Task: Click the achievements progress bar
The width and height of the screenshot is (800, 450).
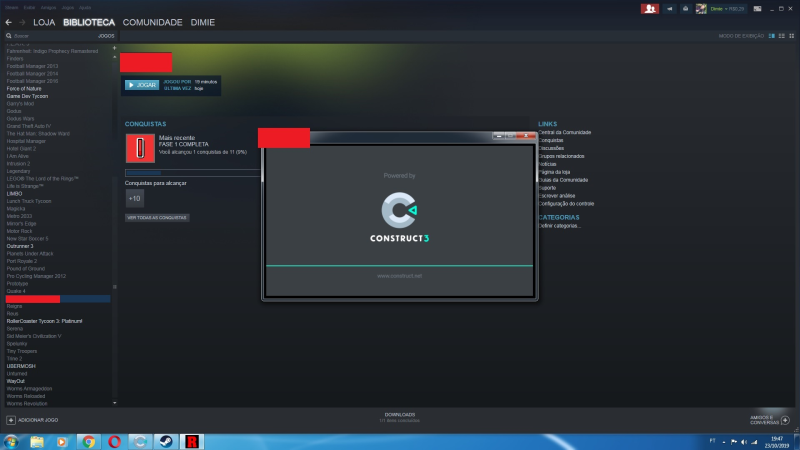Action: [193, 173]
